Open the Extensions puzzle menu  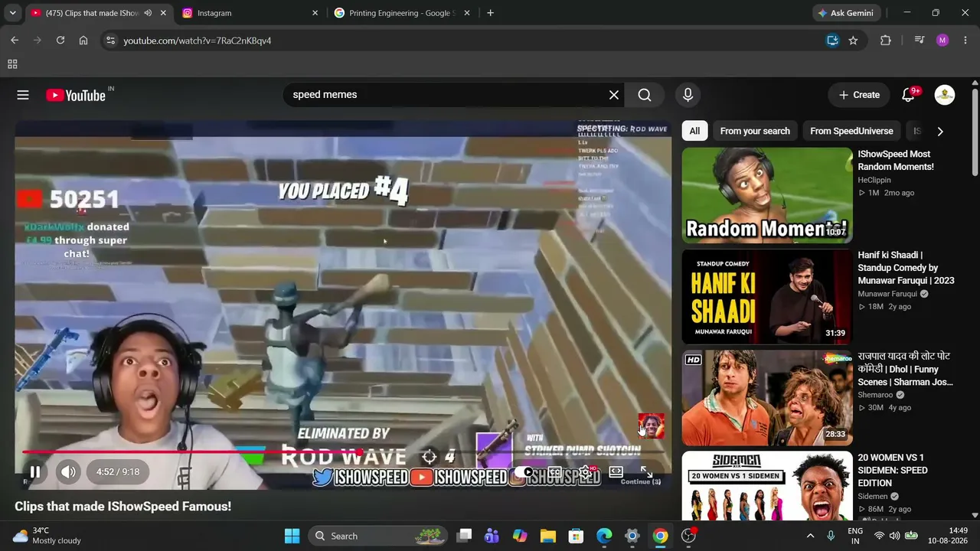[886, 41]
